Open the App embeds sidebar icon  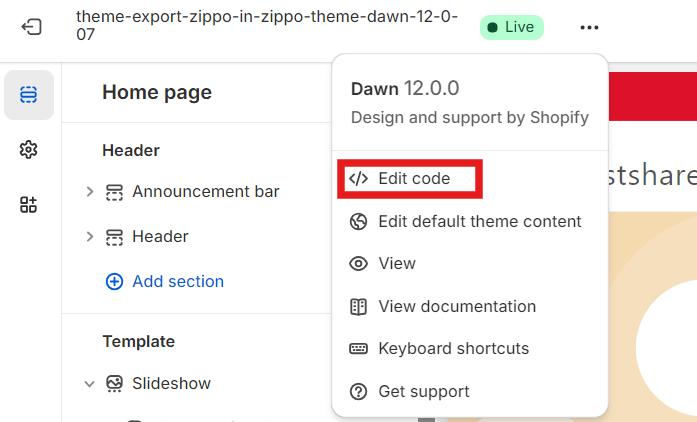[29, 205]
